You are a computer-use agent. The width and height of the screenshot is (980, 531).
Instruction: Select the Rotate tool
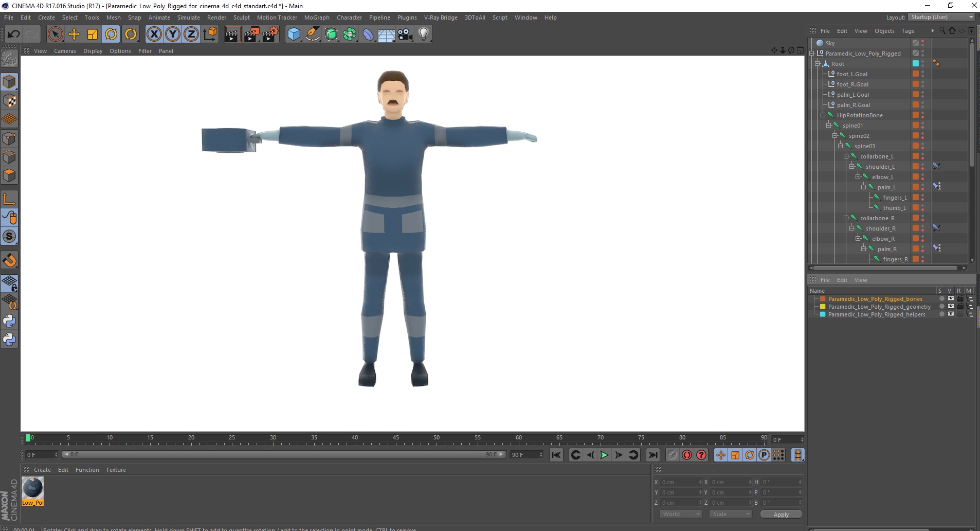(112, 34)
